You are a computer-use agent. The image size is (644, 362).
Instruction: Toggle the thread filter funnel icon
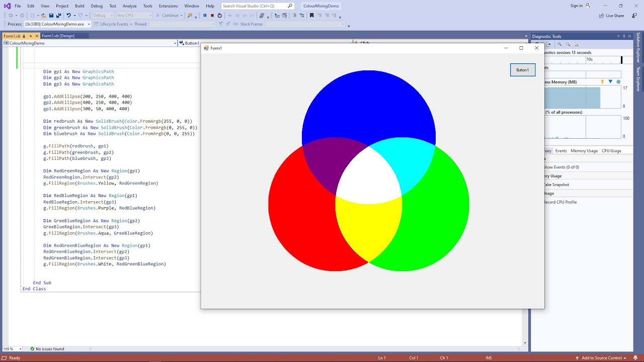click(220, 24)
